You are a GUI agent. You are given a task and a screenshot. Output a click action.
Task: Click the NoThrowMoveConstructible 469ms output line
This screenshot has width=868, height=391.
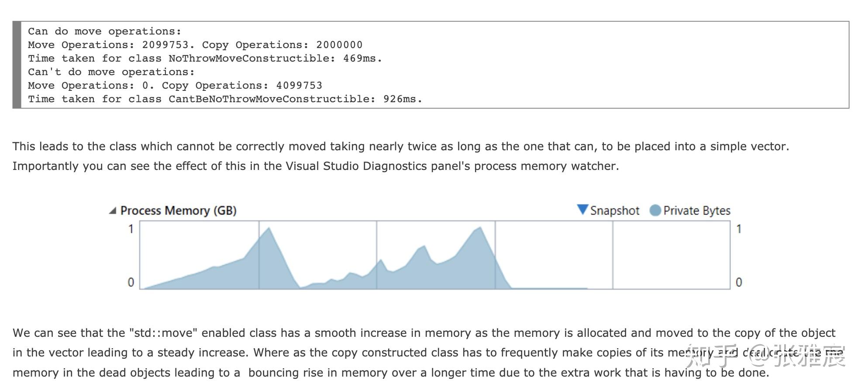pos(205,59)
